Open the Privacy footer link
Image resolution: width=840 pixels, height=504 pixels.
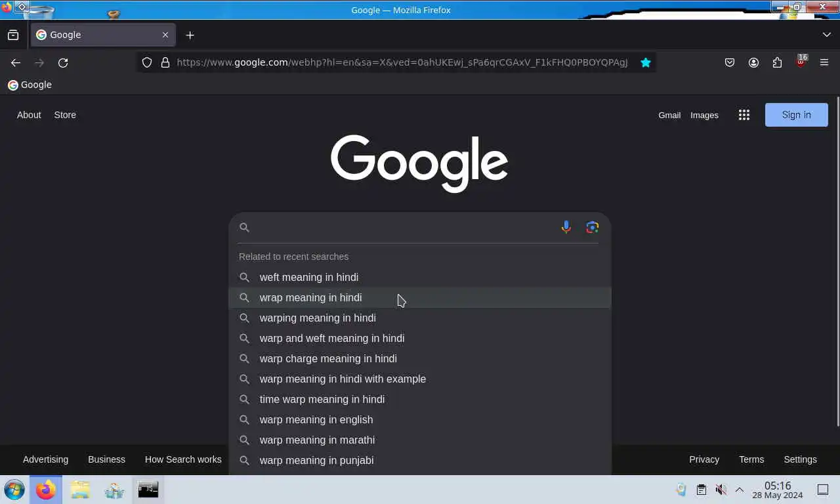pyautogui.click(x=704, y=459)
